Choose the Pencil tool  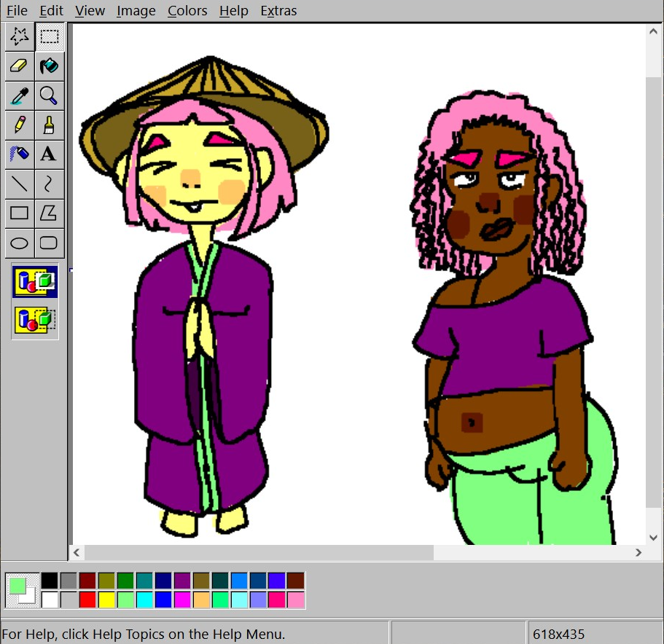20,125
